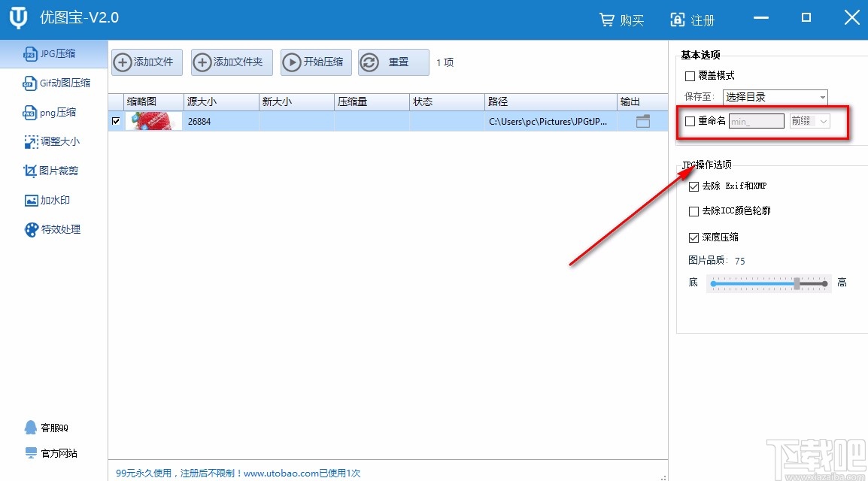Open the 图片裁剪 tool
Image resolution: width=868 pixels, height=481 pixels.
[x=50, y=171]
